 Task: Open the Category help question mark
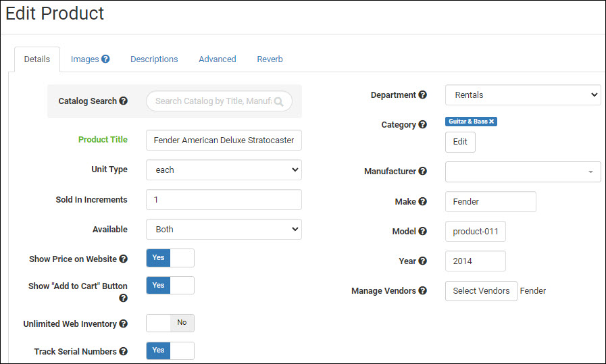coord(423,124)
